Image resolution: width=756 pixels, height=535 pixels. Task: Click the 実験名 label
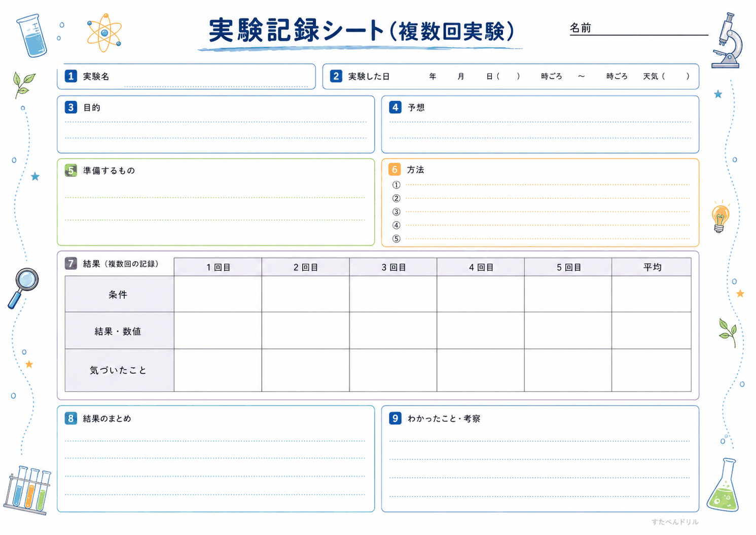pos(96,77)
